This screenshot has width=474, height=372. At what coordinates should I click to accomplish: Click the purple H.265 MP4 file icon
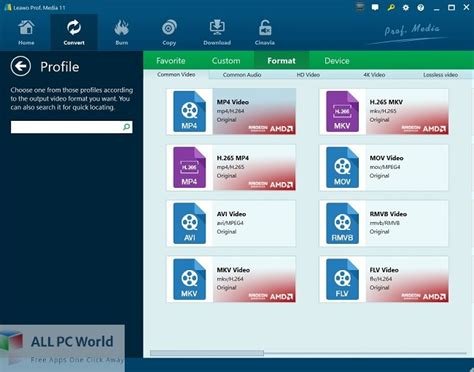tap(189, 167)
